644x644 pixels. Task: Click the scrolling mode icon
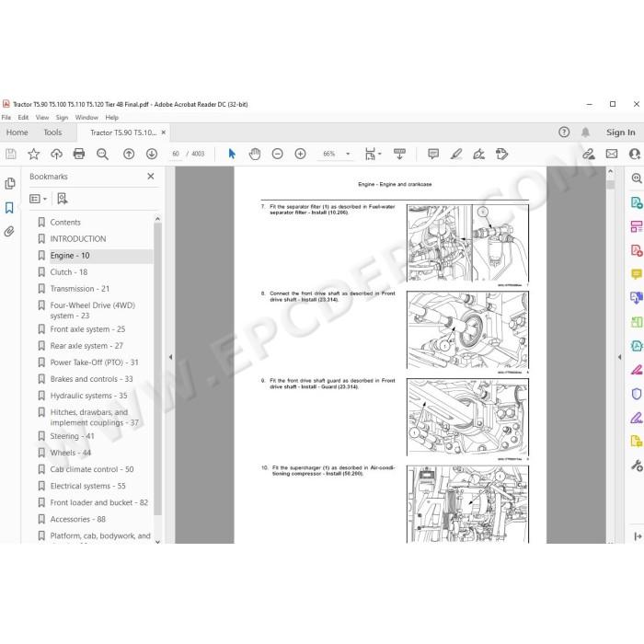tap(399, 154)
